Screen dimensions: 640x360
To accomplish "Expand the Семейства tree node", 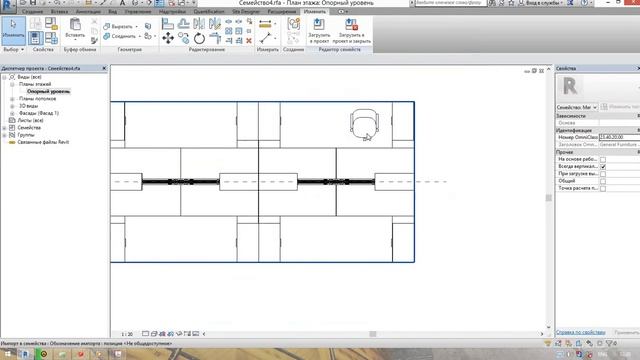I will (4, 128).
